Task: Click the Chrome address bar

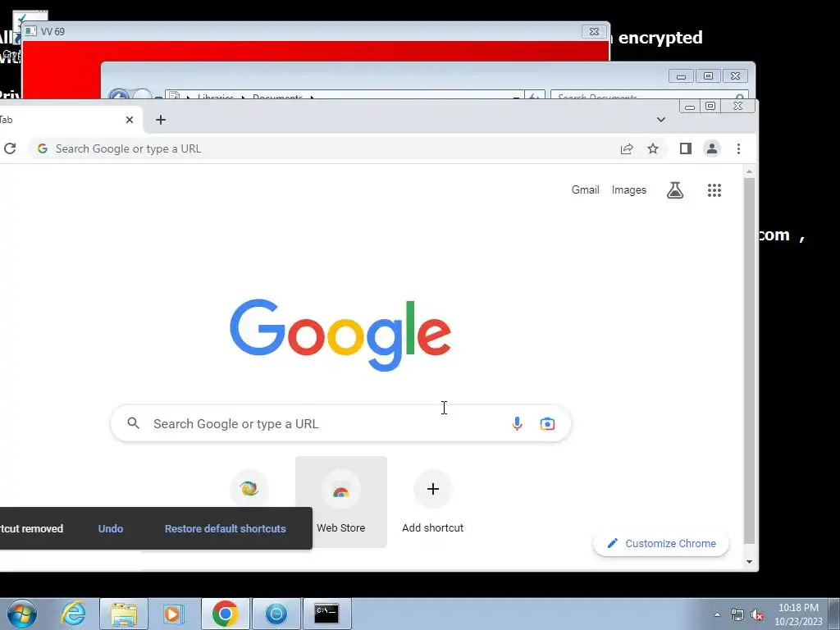Action: click(x=348, y=149)
